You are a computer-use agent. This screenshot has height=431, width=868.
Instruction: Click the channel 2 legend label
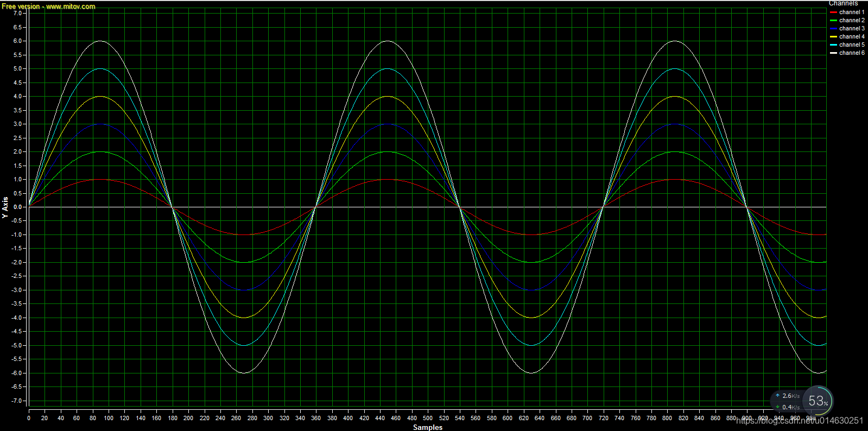tap(852, 20)
